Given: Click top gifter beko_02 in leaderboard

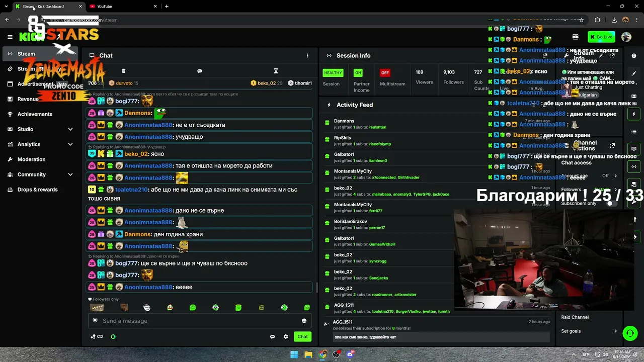Looking at the screenshot, I should (267, 83).
